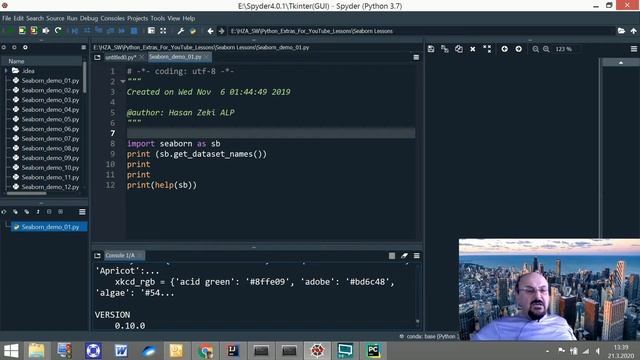Open Word from taskbar
Screen dimensions: 640x360
tap(121, 351)
